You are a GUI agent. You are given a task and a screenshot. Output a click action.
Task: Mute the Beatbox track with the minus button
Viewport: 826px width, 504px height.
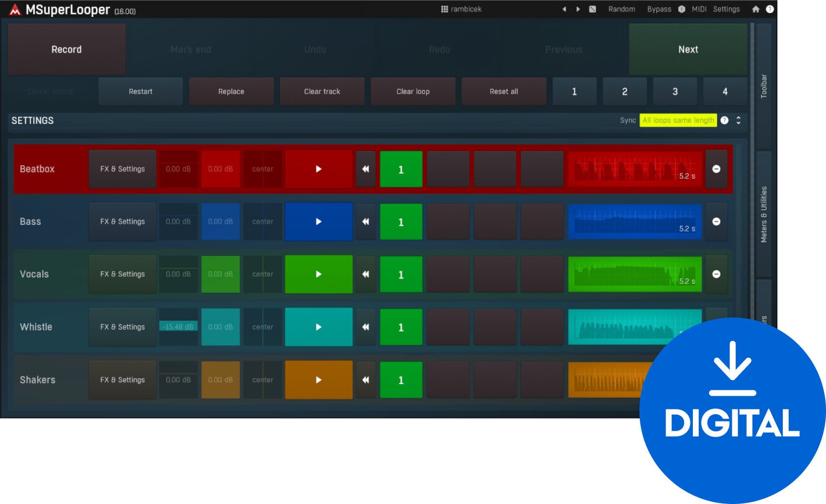coord(716,169)
